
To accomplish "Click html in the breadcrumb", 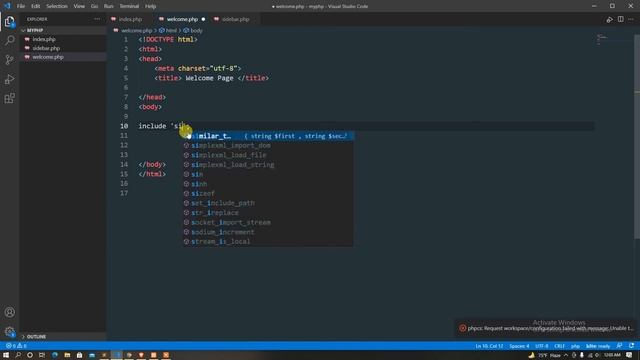I will point(171,31).
